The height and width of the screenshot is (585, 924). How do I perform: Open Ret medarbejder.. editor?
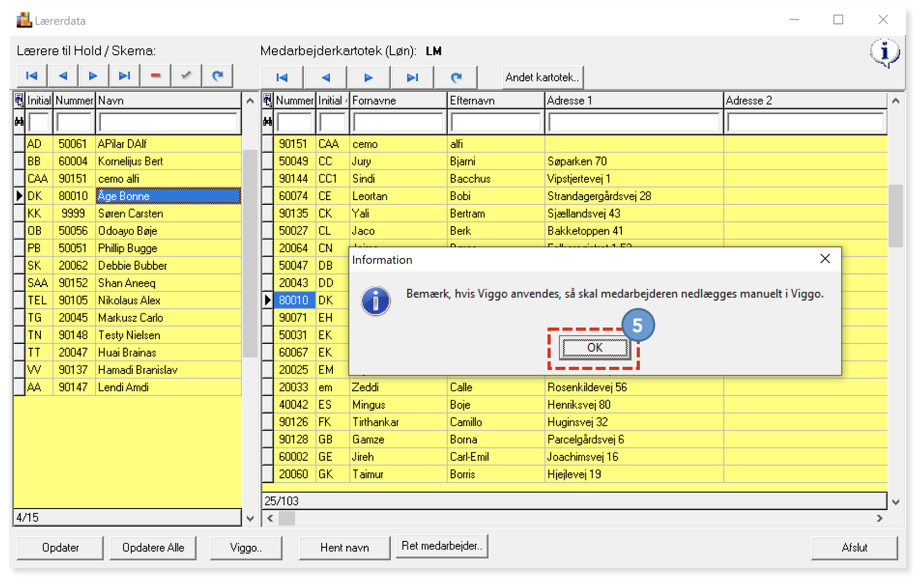pyautogui.click(x=442, y=546)
